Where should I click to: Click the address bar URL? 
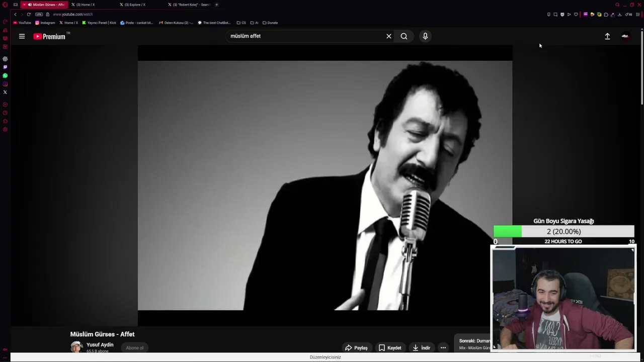[73, 14]
